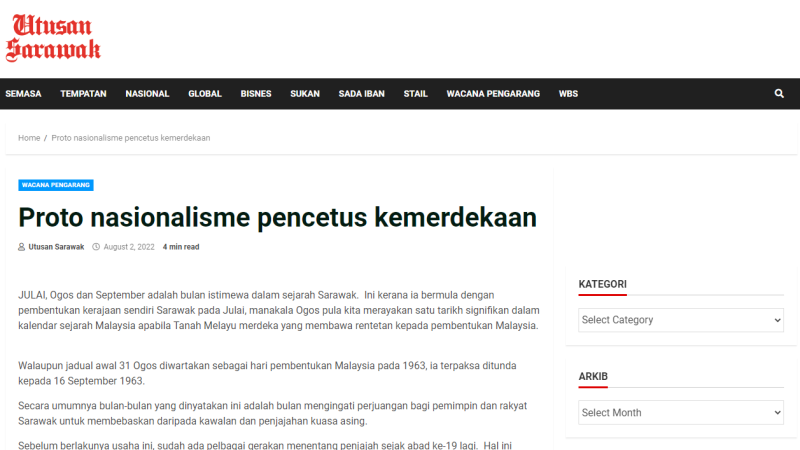Image resolution: width=800 pixels, height=450 pixels.
Task: Click WACANA PENGARANG in navigation bar
Action: 493,94
